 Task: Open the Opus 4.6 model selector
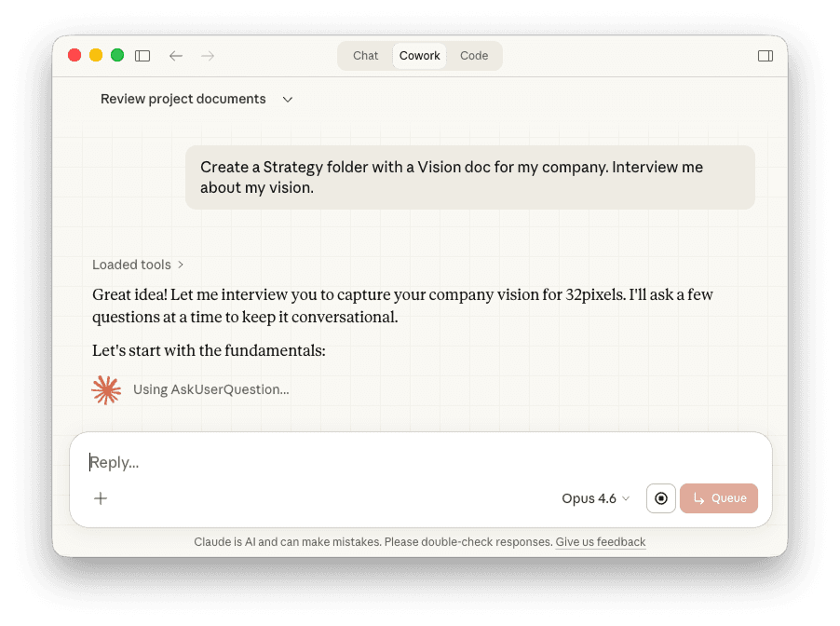[595, 498]
